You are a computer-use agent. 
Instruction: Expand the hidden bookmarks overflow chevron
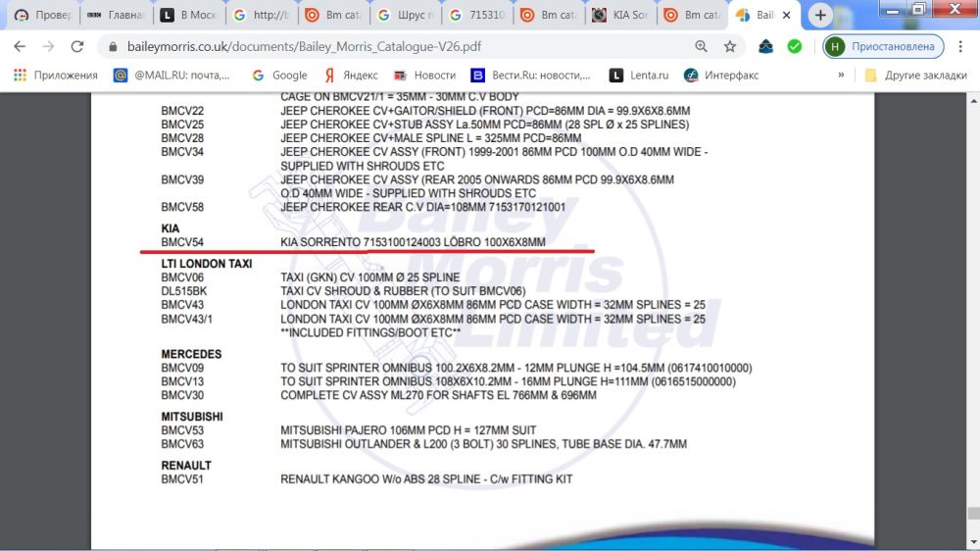[841, 75]
